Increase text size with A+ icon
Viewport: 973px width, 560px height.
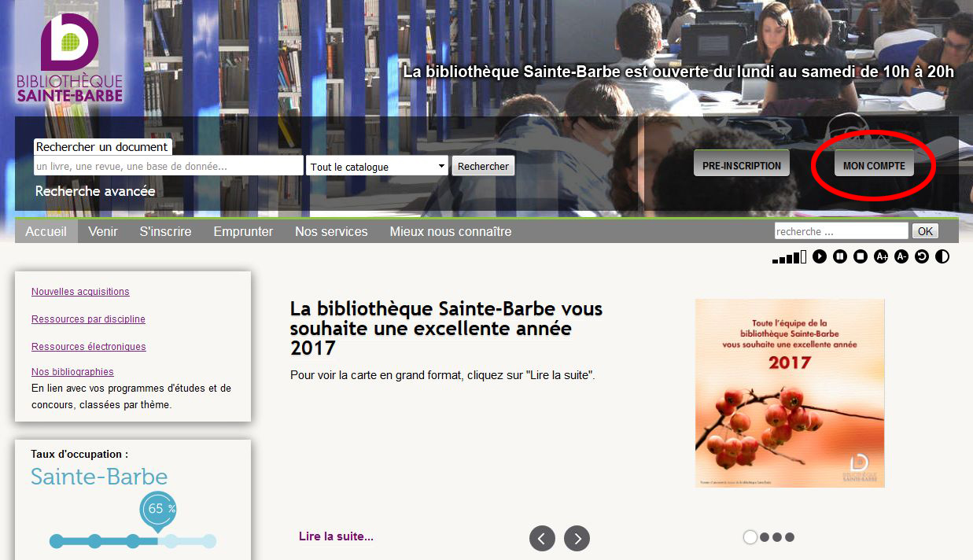click(881, 256)
